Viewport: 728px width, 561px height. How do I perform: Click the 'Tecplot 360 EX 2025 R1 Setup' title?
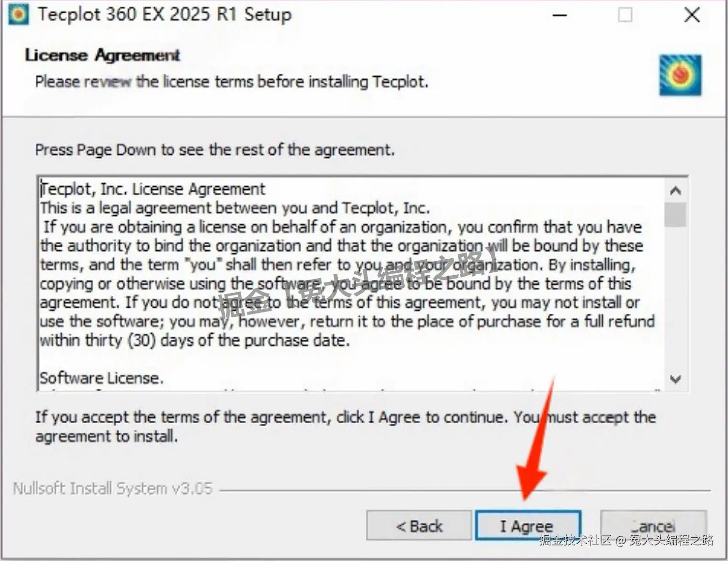165,15
